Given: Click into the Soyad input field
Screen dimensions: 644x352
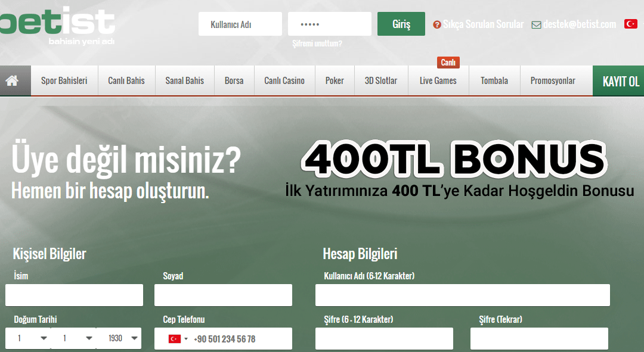Looking at the screenshot, I should tap(224, 295).
